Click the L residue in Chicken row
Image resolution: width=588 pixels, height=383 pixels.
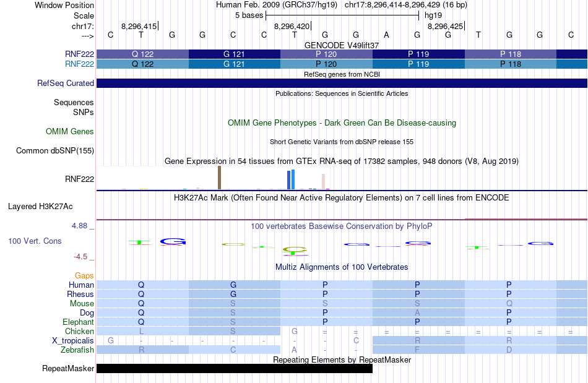[141, 331]
